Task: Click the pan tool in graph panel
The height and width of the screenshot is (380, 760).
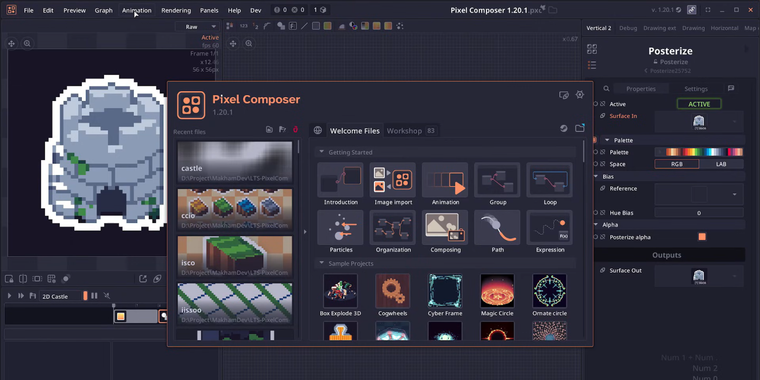Action: 233,44
